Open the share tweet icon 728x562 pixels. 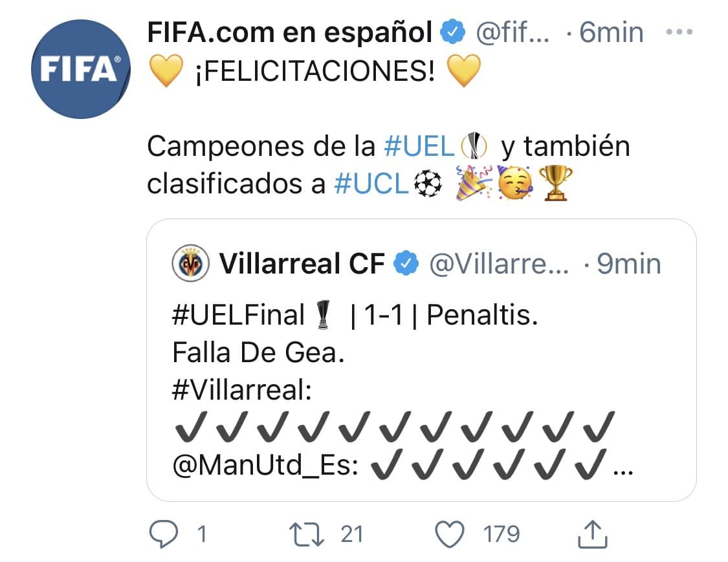[592, 534]
